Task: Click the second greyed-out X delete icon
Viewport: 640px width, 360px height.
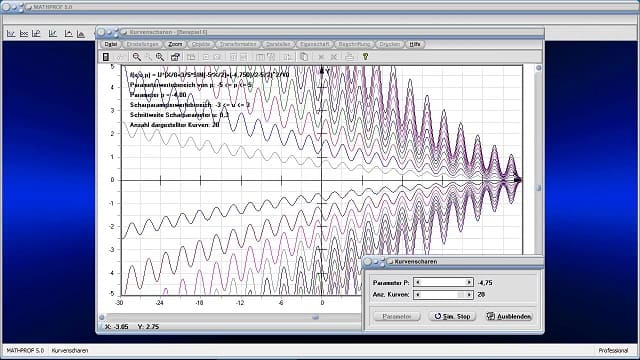Action: [x=334, y=57]
